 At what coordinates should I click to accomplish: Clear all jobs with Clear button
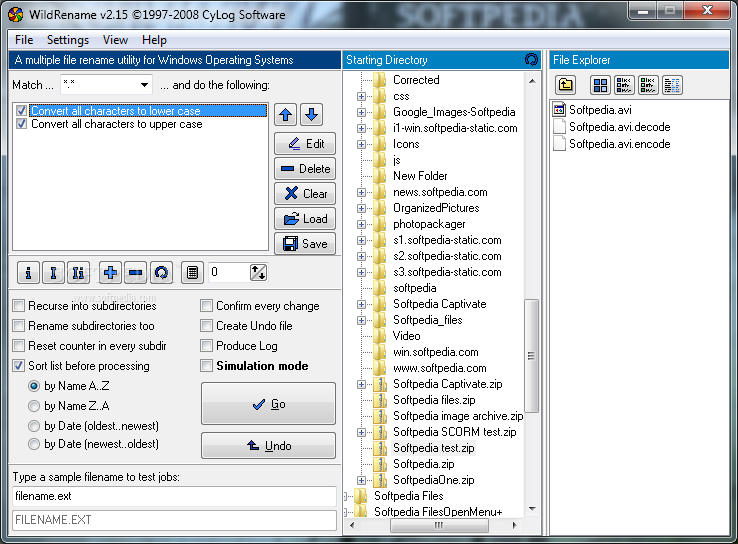tap(305, 193)
